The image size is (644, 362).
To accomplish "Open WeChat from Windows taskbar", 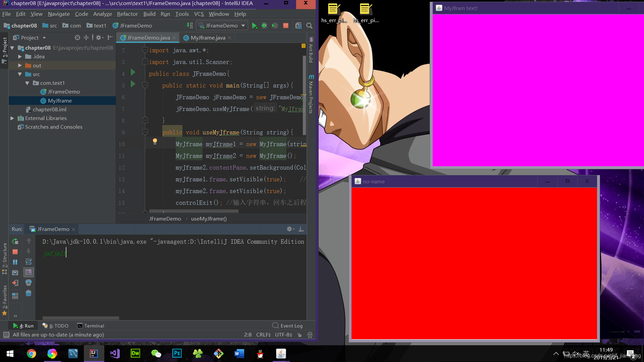I will pos(156,354).
